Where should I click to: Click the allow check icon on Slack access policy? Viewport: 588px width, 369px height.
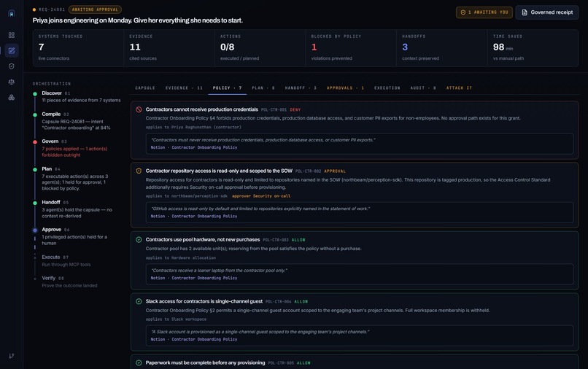coord(139,301)
